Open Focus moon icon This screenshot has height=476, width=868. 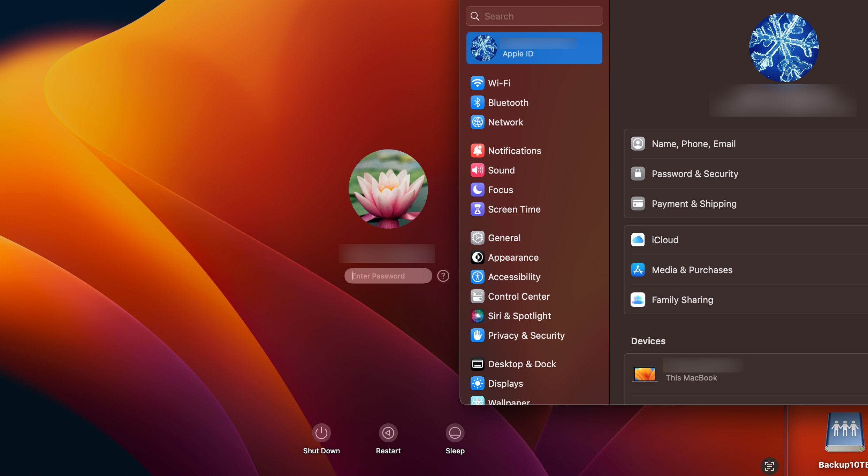point(477,190)
